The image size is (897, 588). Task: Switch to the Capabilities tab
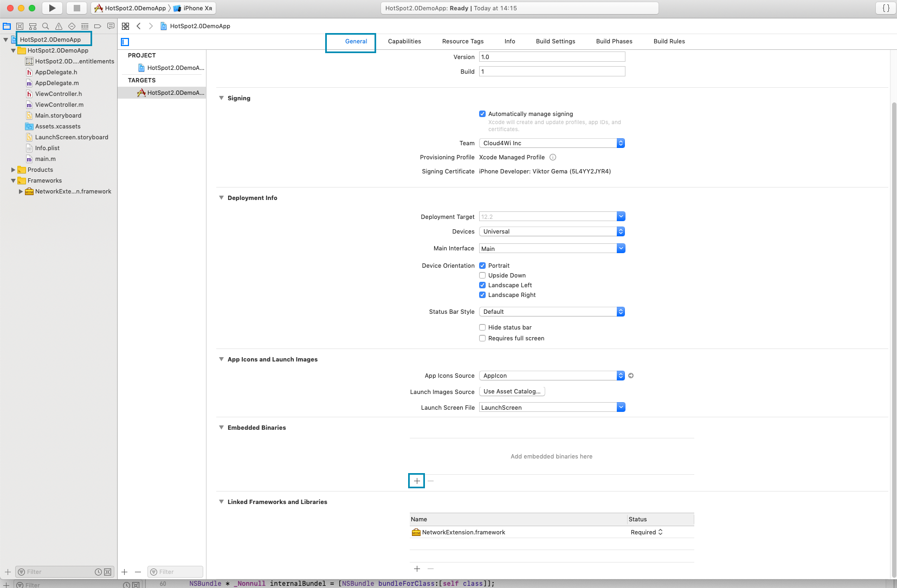coord(404,41)
